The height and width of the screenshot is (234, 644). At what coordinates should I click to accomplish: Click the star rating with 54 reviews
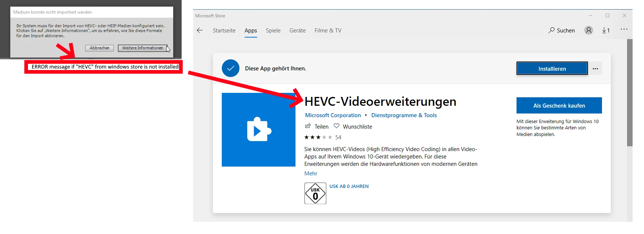coord(323,137)
